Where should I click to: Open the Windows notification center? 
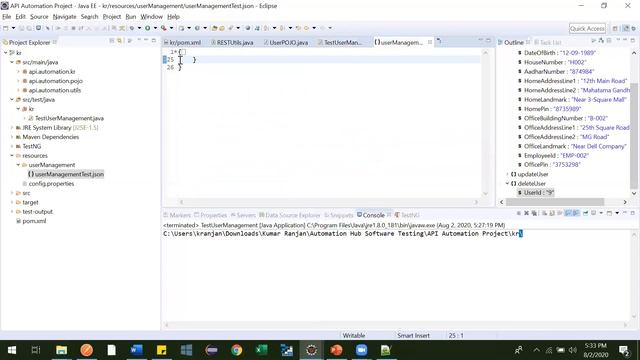pos(624,350)
